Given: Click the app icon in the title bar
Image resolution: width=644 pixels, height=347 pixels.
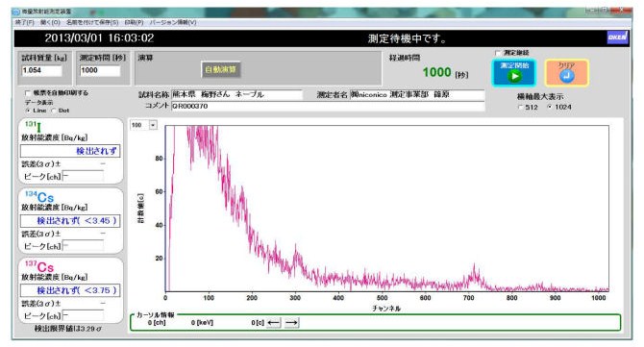Looking at the screenshot, I should click(x=16, y=12).
